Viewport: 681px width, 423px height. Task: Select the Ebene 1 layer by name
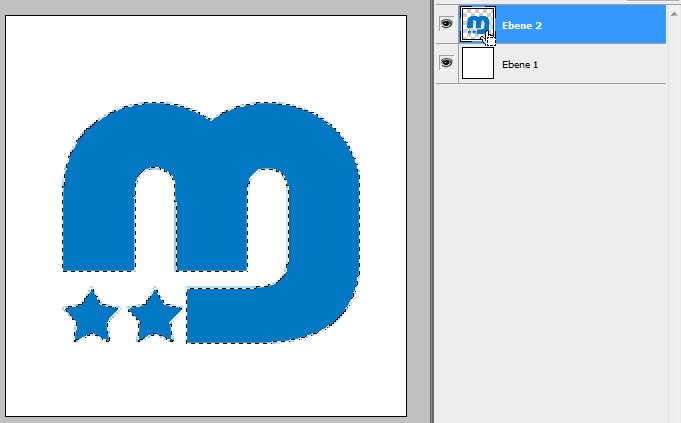[x=520, y=64]
